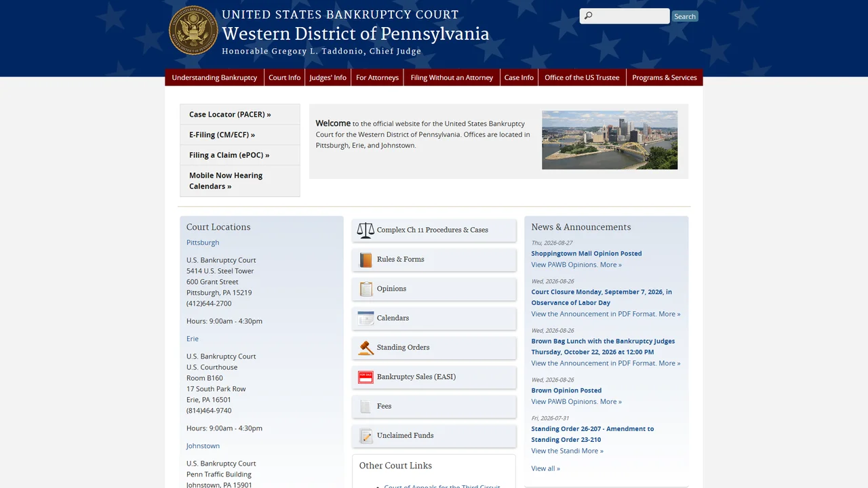The width and height of the screenshot is (868, 488).
Task: Open the Judges' Info menu
Action: click(x=328, y=77)
